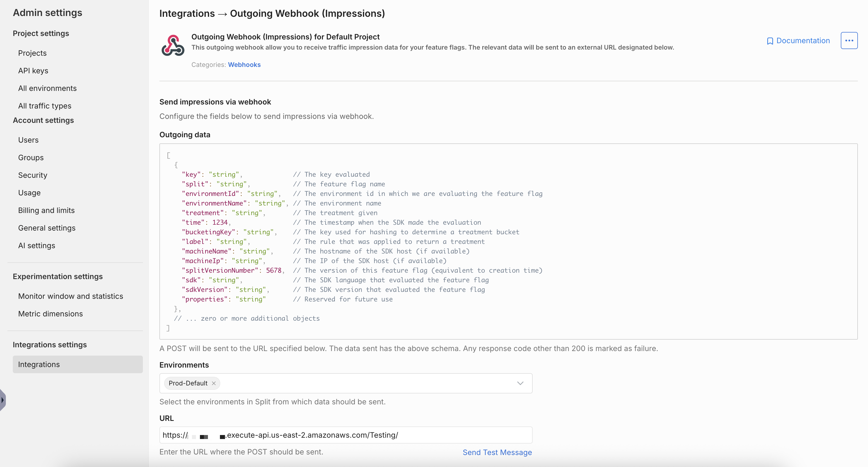The height and width of the screenshot is (467, 868).
Task: Open All environments settings
Action: tap(47, 88)
